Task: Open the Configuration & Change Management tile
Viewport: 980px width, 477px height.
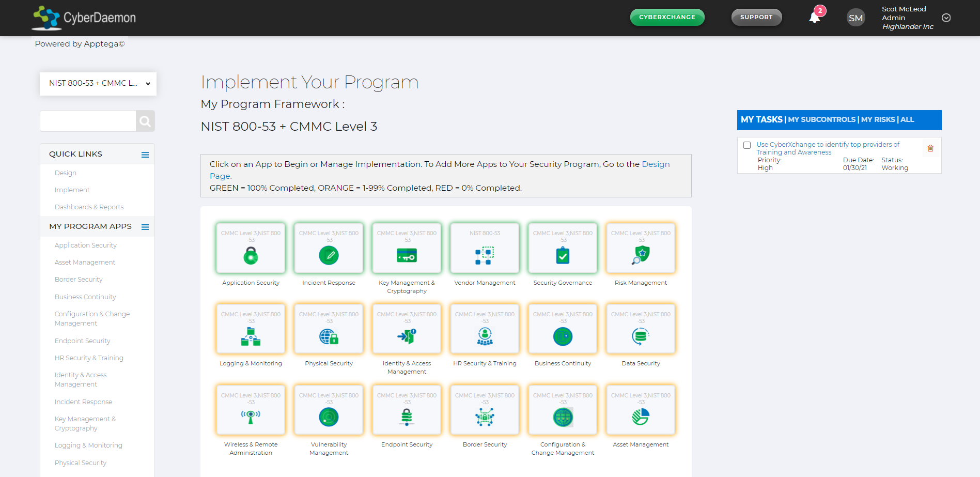Action: [563, 410]
